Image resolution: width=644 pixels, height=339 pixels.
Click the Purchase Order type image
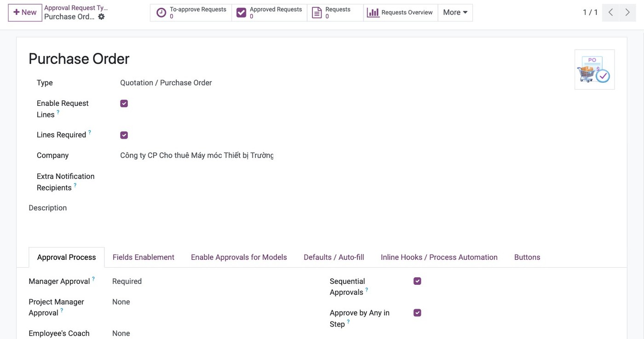(x=594, y=69)
